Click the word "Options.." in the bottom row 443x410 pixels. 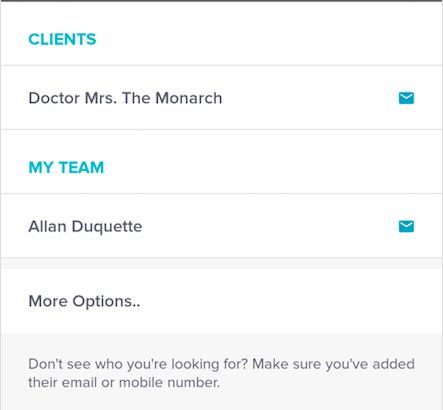pyautogui.click(x=106, y=302)
